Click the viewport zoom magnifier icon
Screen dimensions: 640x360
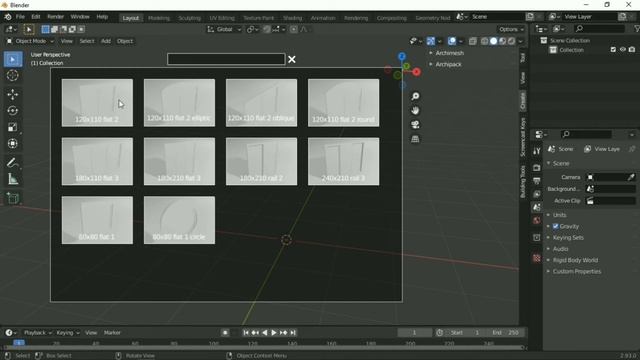[x=415, y=96]
